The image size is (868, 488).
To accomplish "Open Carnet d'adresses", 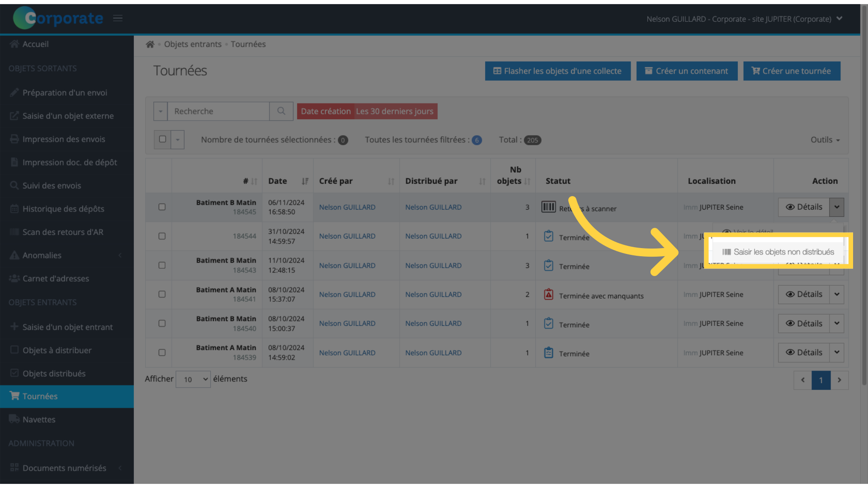I will [x=67, y=279].
